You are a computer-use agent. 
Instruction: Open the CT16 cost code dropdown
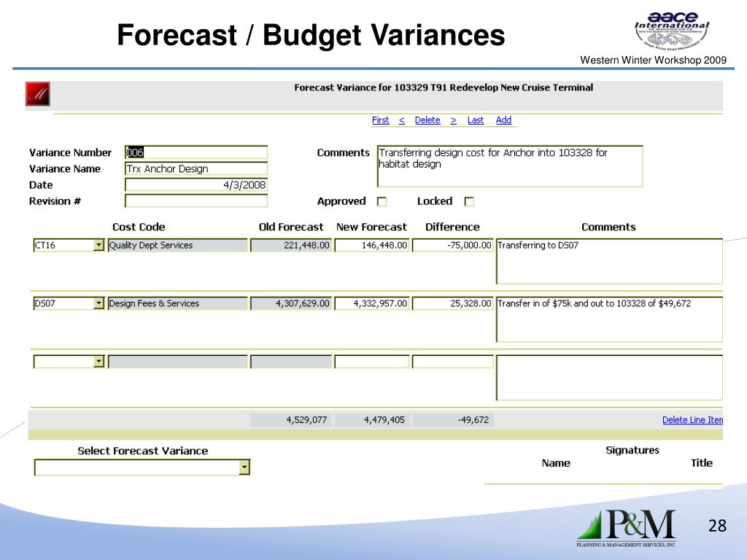point(98,245)
